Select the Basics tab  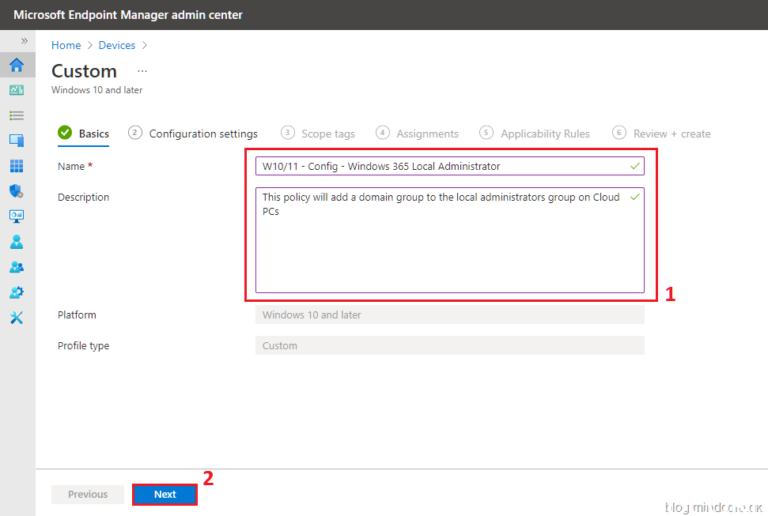(83, 134)
